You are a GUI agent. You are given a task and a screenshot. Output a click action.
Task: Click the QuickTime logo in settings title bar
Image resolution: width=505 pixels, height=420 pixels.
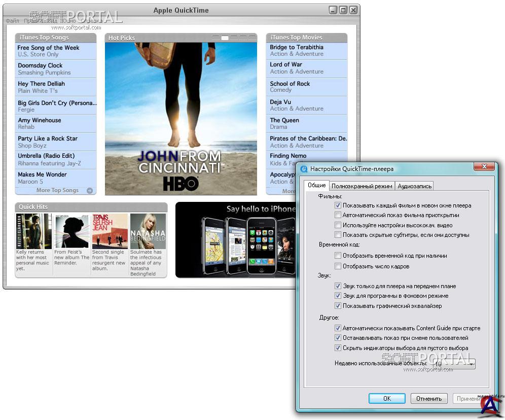pos(304,169)
